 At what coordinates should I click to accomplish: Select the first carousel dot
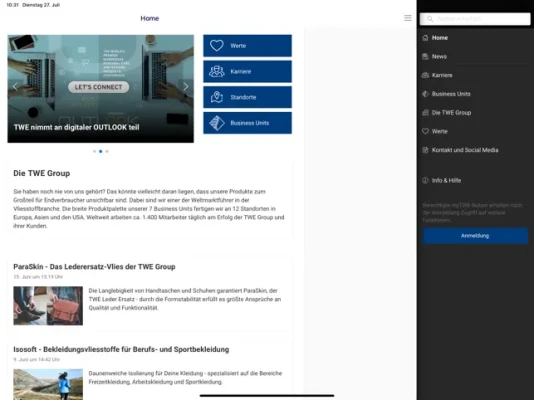pyautogui.click(x=94, y=151)
